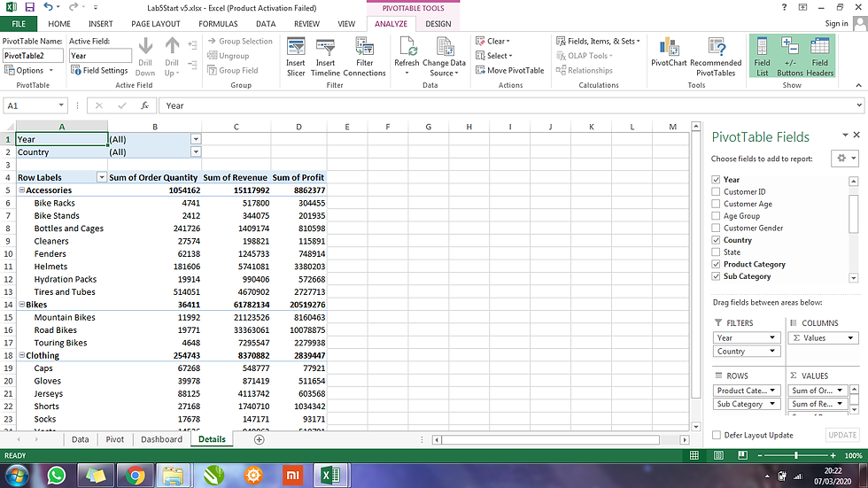Toggle Field Headers display
Screen dimensions: 868x488
pos(820,57)
